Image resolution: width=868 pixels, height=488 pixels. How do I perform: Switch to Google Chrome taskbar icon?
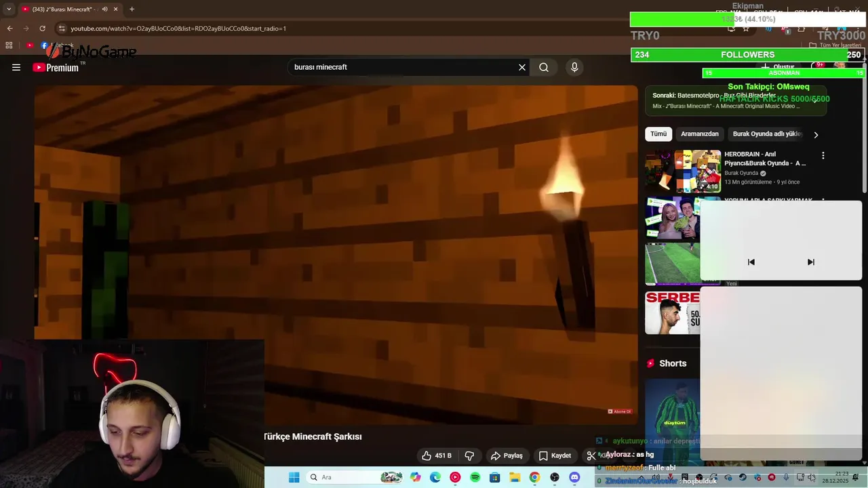click(535, 477)
